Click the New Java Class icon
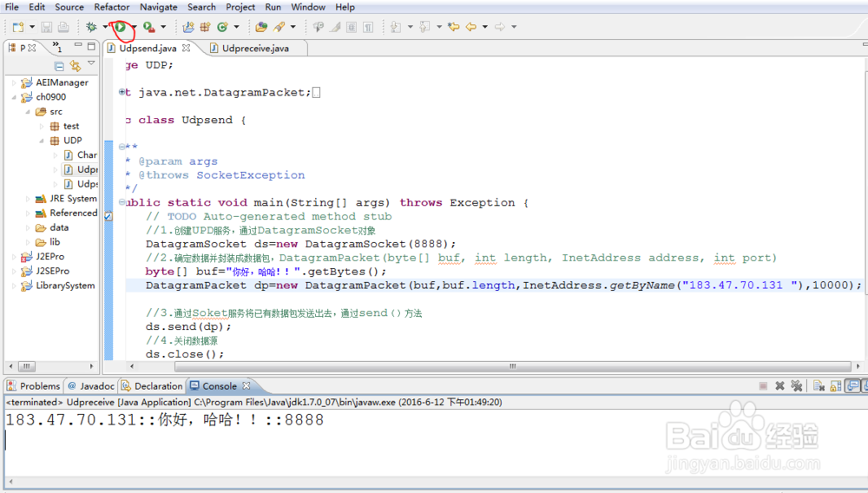 [222, 27]
